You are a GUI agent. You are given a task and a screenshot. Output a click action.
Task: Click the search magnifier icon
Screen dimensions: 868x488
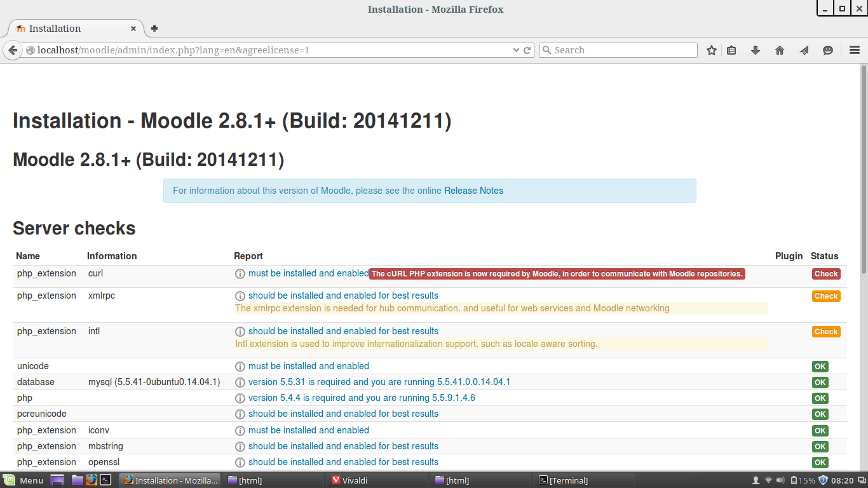[x=547, y=50]
